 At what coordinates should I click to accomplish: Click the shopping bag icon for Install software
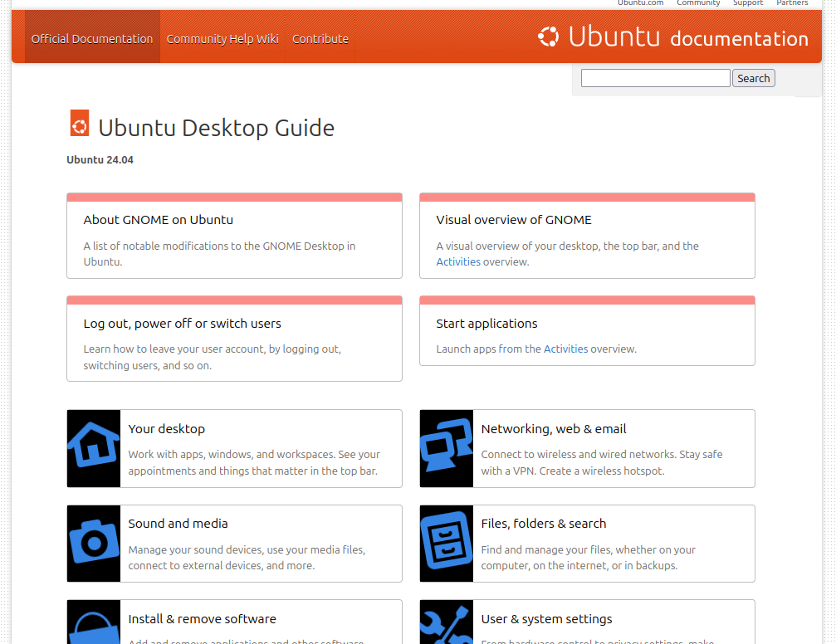point(93,626)
